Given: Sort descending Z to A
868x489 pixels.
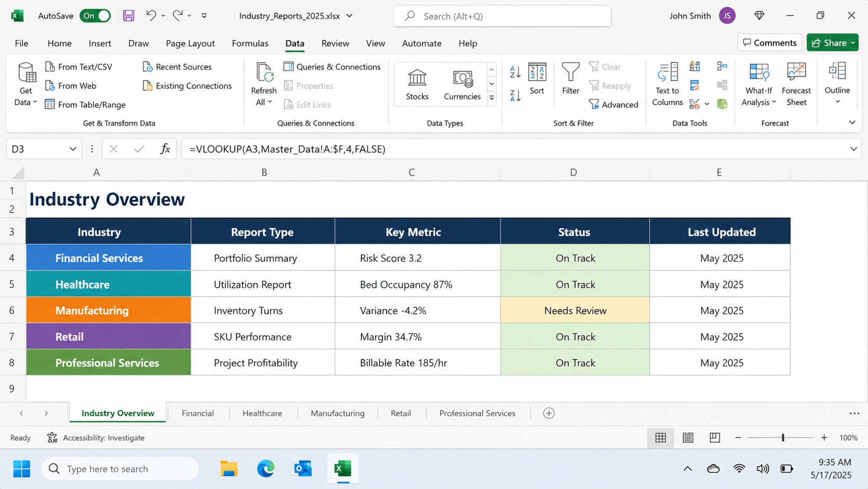Looking at the screenshot, I should coord(515,96).
